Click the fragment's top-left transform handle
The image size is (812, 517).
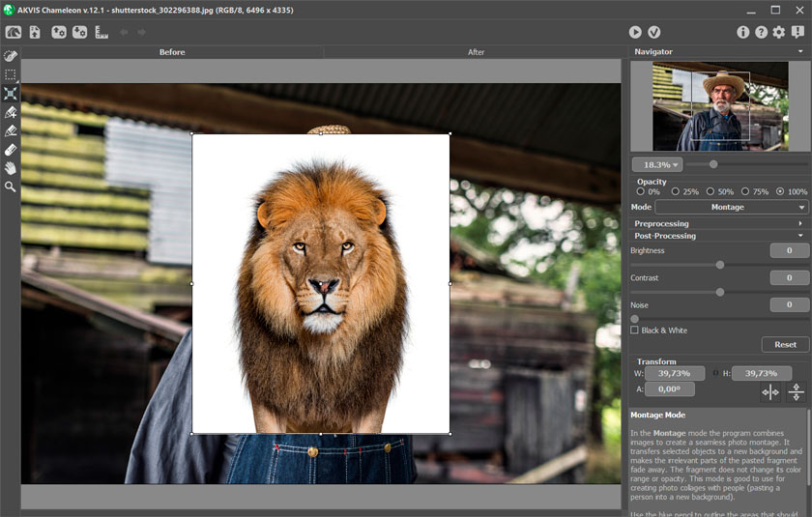[x=192, y=133]
